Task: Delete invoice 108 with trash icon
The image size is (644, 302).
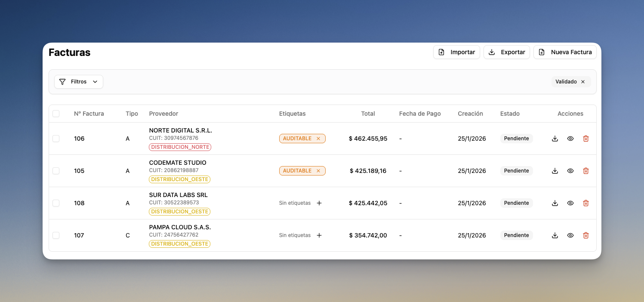Action: (x=585, y=203)
